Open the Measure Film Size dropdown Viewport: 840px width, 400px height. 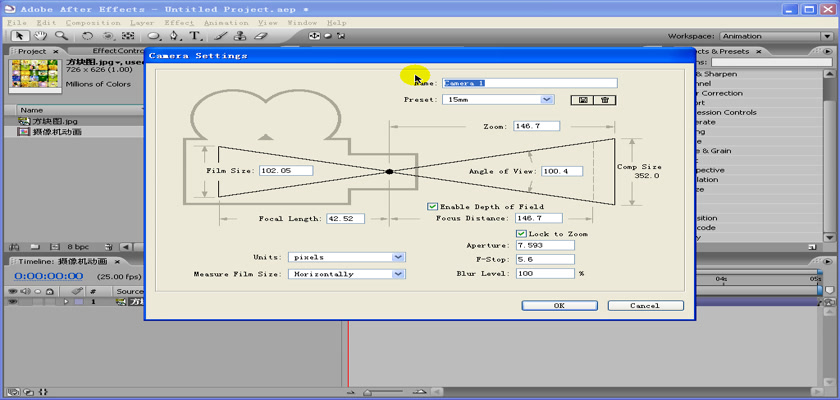tap(347, 274)
